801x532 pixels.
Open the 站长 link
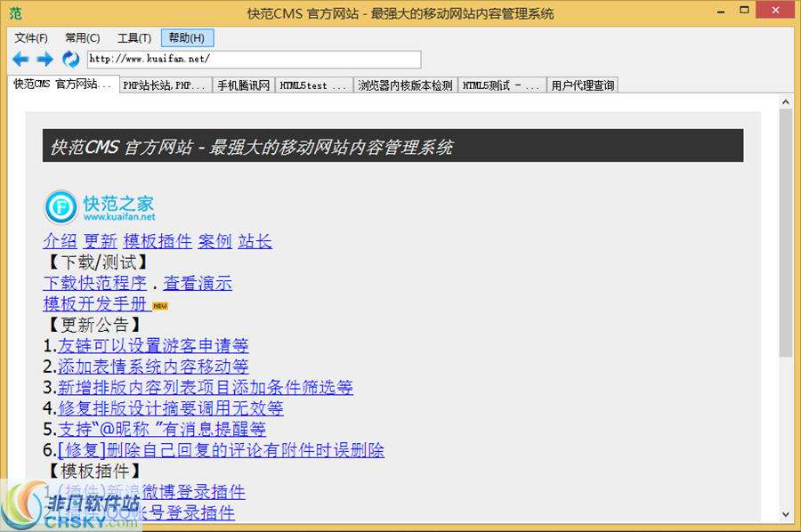[x=255, y=241]
